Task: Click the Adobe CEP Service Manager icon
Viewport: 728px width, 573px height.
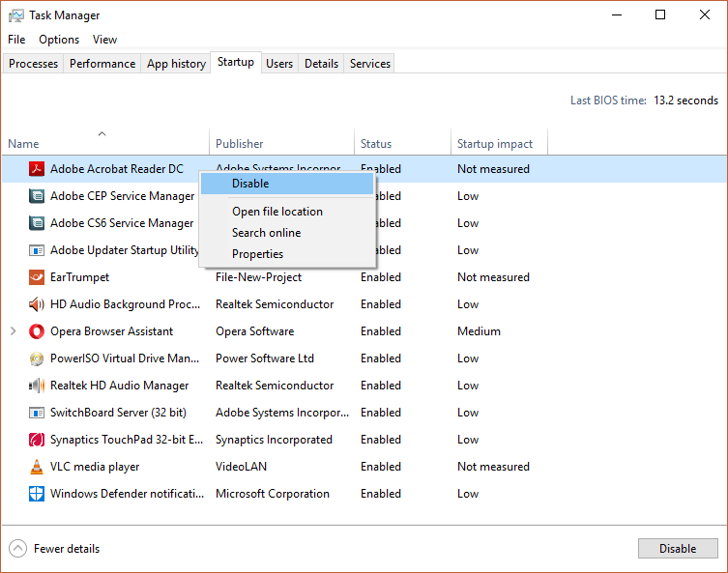Action: (x=37, y=196)
